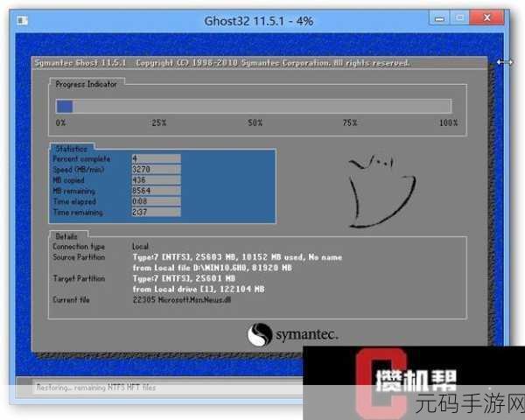The image size is (525, 420).
Task: Minimize the Ghost32 window
Action: coord(439,18)
